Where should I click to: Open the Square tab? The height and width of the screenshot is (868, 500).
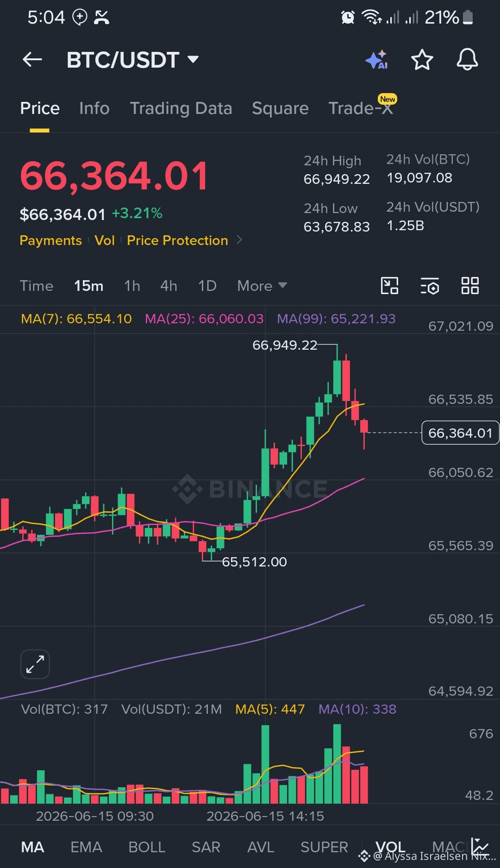click(280, 108)
